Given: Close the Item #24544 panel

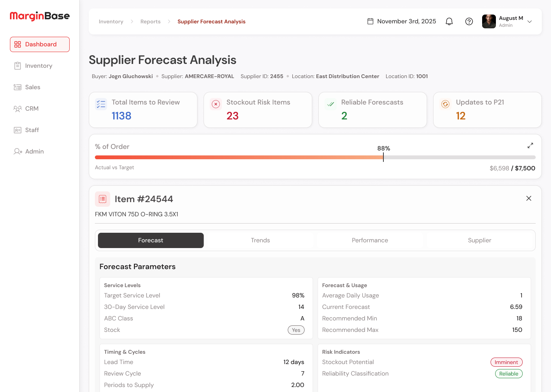Looking at the screenshot, I should click(528, 198).
